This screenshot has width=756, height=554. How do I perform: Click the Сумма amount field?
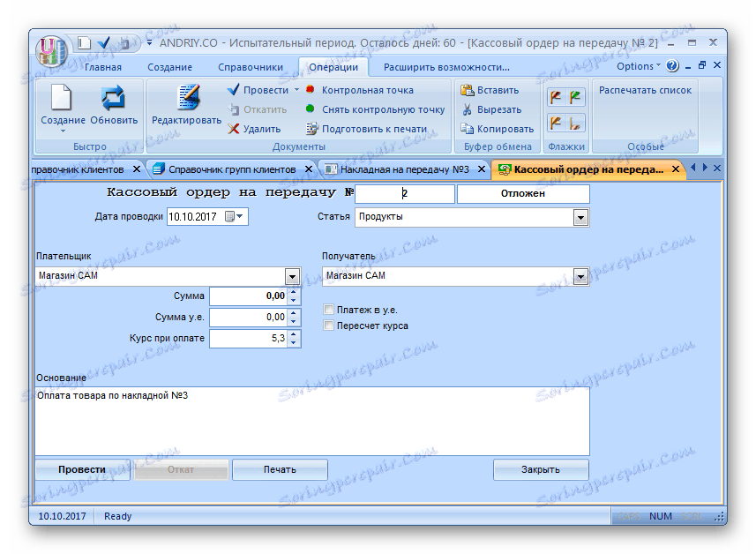pos(249,296)
